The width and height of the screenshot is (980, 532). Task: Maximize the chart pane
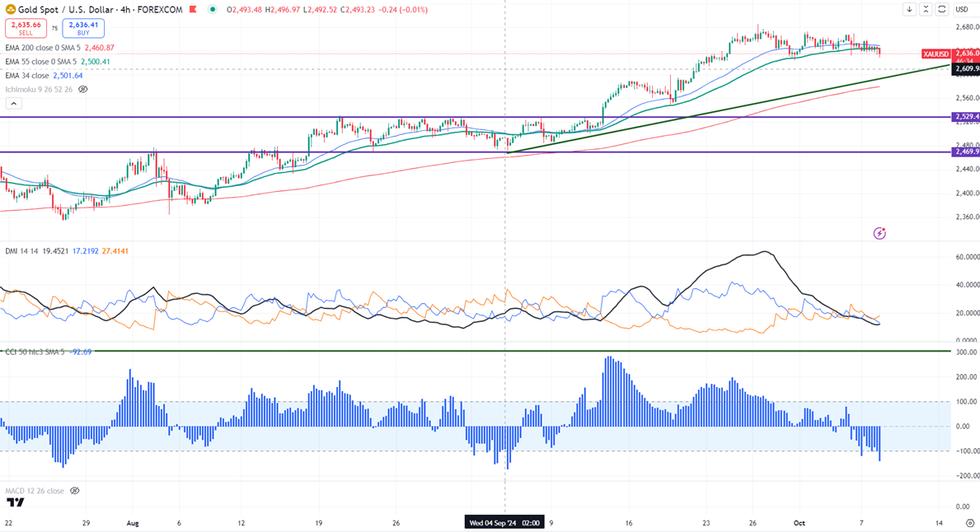942,9
